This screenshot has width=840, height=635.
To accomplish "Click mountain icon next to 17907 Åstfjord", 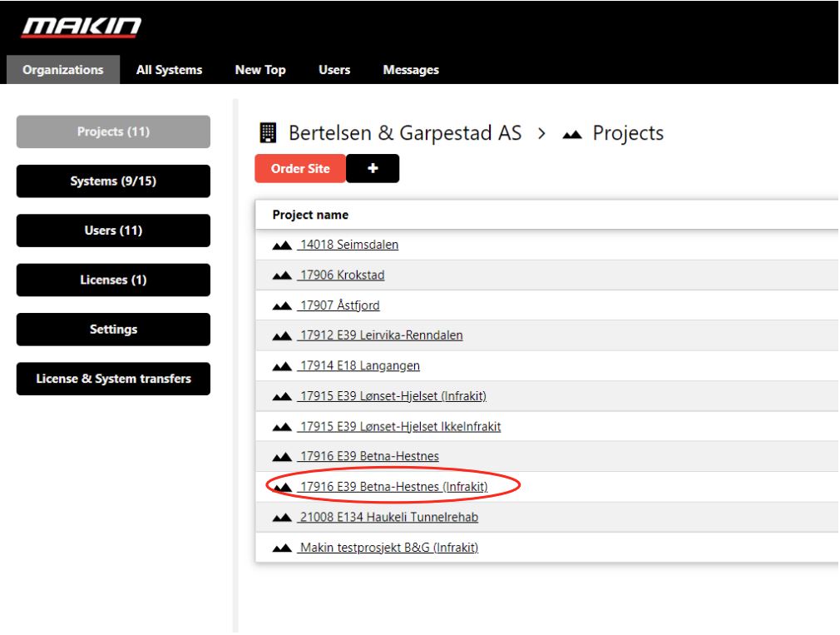I will point(282,306).
